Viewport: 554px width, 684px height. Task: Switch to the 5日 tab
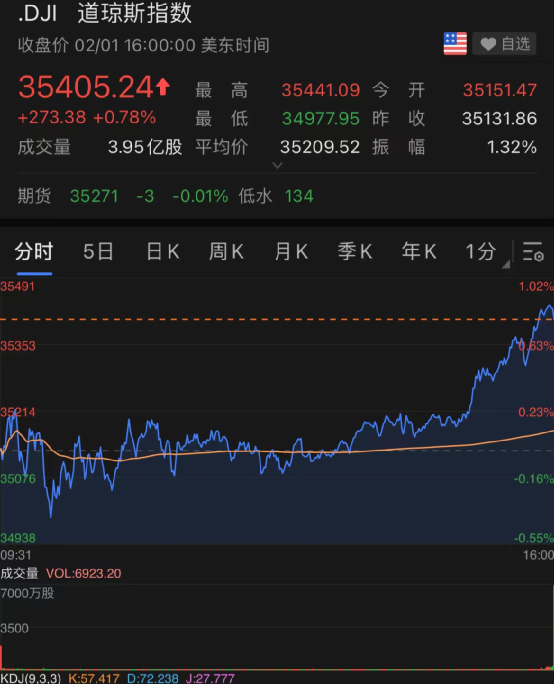[98, 252]
